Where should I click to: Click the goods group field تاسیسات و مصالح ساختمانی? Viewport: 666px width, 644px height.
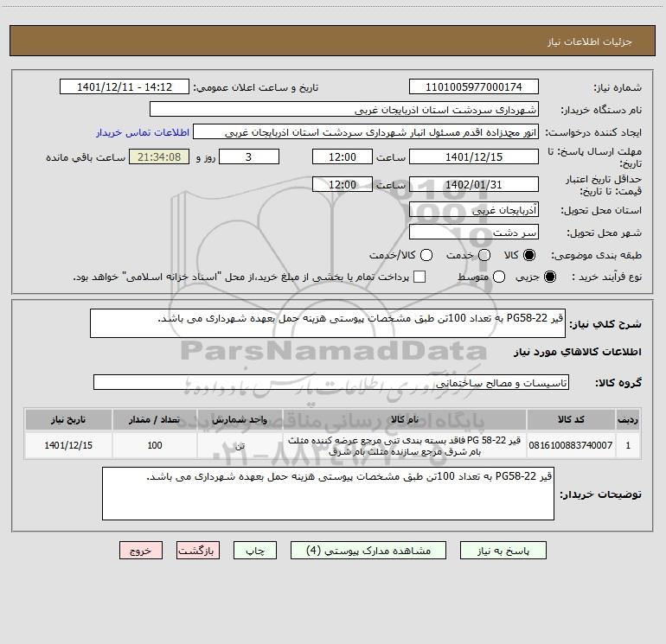coord(331,382)
